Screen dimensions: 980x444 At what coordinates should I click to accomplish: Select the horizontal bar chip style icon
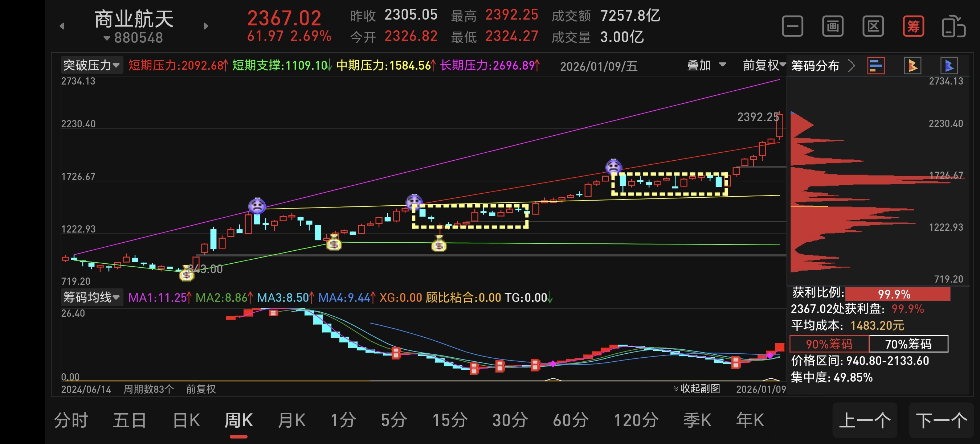click(x=875, y=66)
